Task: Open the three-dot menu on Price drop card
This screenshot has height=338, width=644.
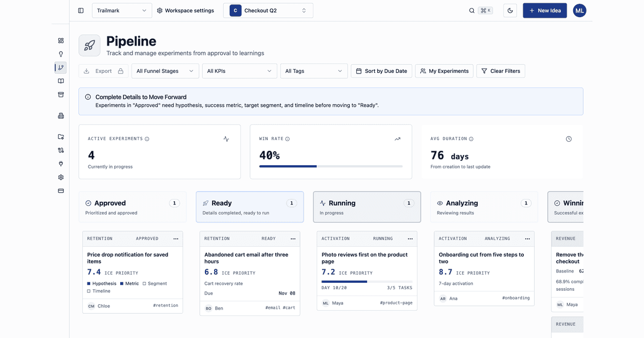Action: pos(175,239)
